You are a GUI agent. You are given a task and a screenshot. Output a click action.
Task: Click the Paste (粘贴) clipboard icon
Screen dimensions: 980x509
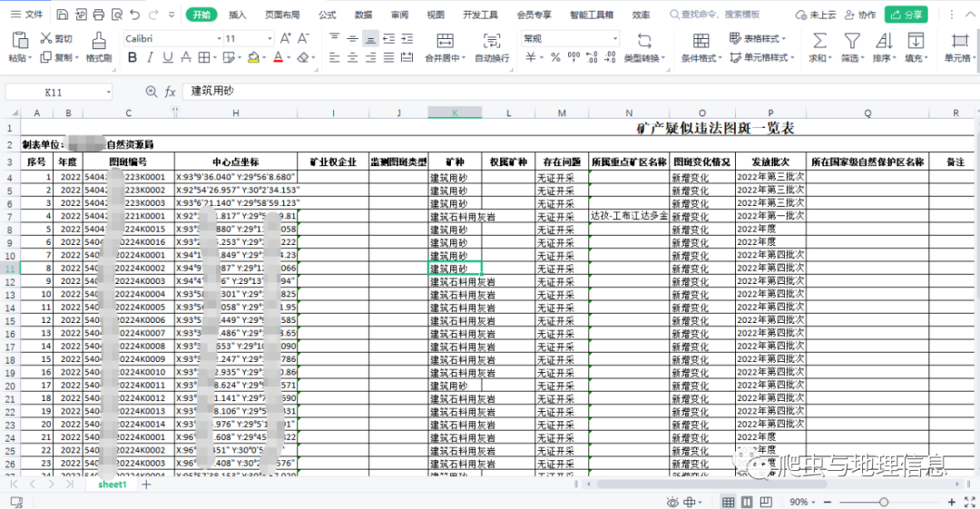click(x=20, y=41)
